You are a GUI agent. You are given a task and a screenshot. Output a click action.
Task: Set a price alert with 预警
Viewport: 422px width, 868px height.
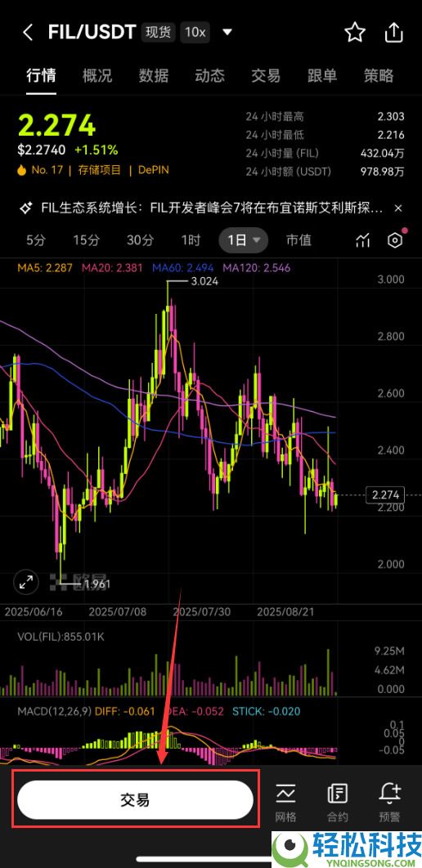click(390, 802)
